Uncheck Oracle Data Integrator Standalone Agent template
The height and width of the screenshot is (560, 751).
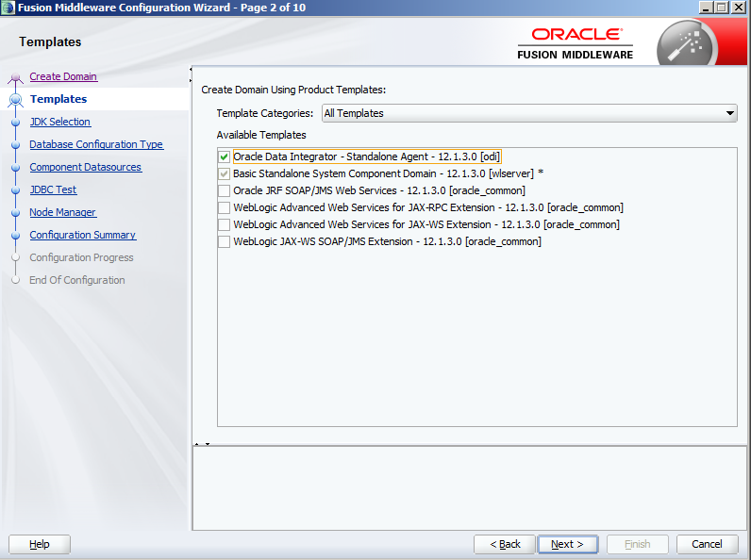pos(224,157)
